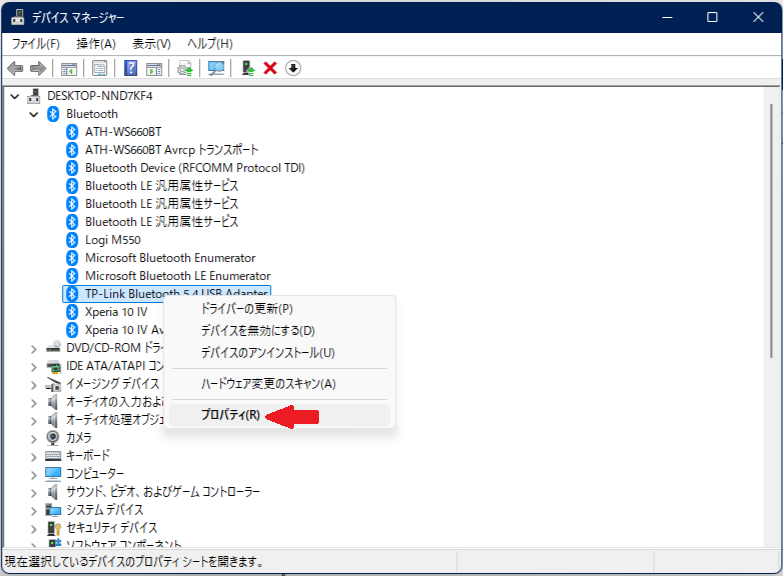Click the Enable device green arrow icon
The image size is (783, 576).
tap(248, 68)
